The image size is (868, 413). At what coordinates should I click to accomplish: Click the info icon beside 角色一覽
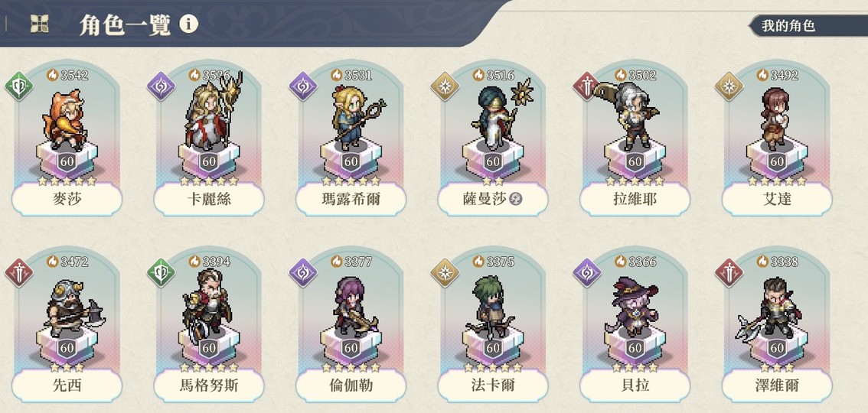[189, 24]
